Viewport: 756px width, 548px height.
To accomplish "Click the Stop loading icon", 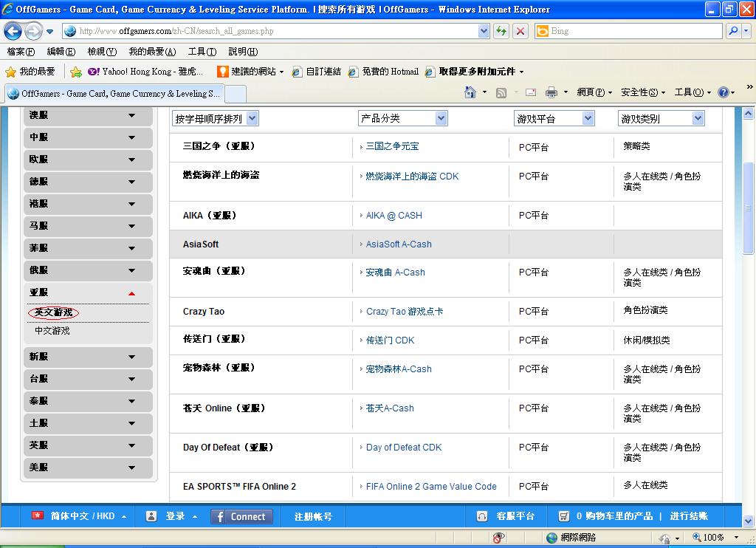I will pyautogui.click(x=520, y=31).
